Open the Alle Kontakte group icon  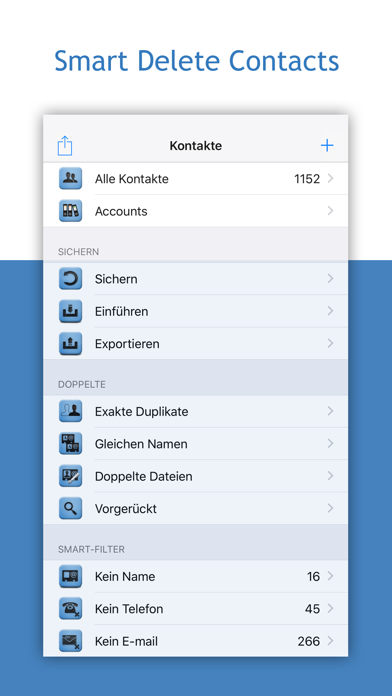70,178
